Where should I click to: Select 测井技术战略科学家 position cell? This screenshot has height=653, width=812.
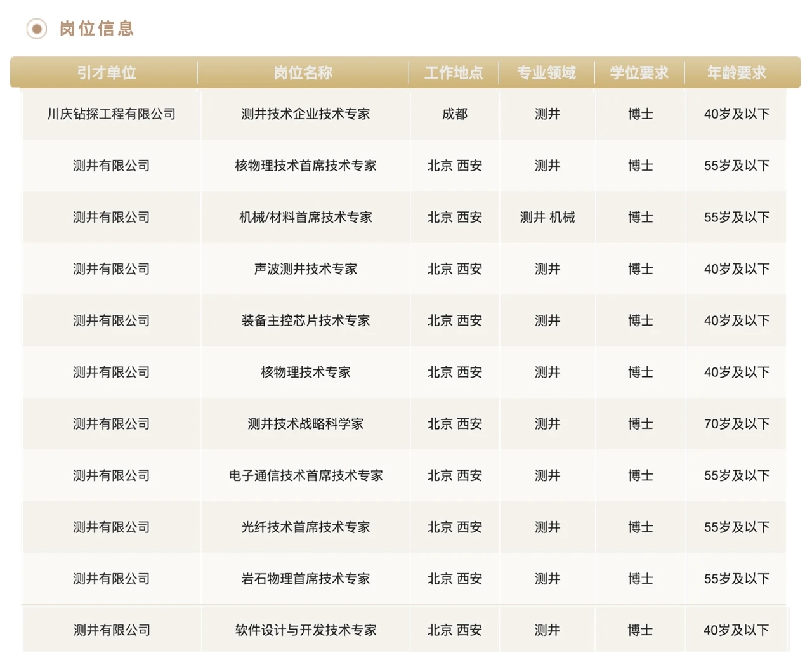(x=306, y=424)
